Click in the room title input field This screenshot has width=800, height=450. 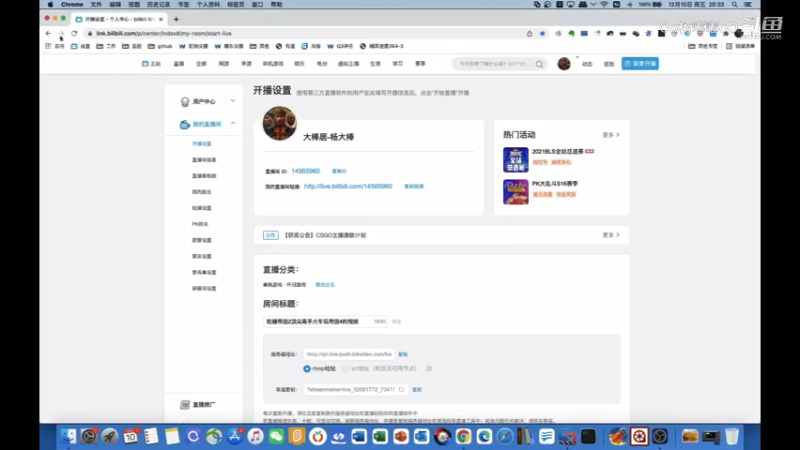[x=325, y=321]
